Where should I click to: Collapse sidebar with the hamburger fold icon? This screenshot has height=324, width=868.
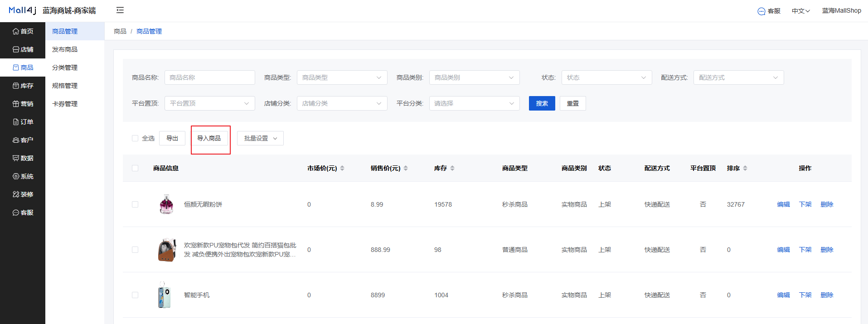pos(120,10)
